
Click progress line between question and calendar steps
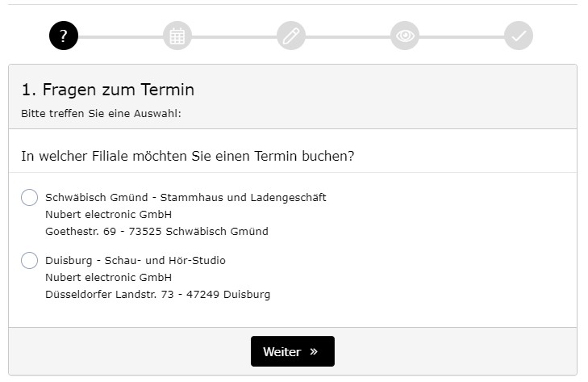(x=121, y=37)
